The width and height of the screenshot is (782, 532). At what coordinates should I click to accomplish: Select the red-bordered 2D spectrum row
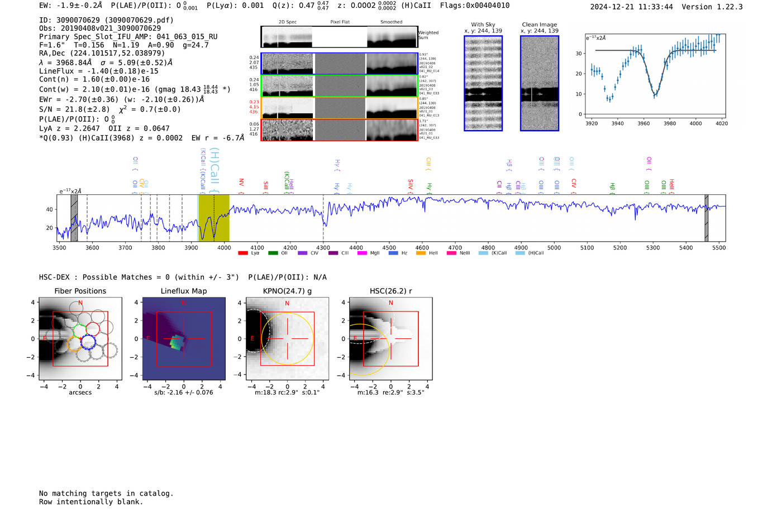coord(340,130)
